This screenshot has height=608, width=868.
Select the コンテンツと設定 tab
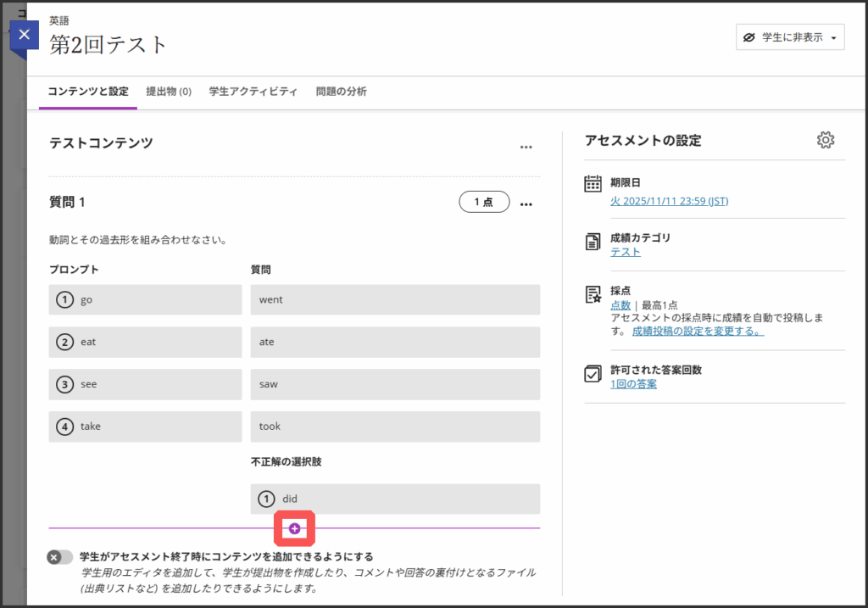click(x=88, y=92)
